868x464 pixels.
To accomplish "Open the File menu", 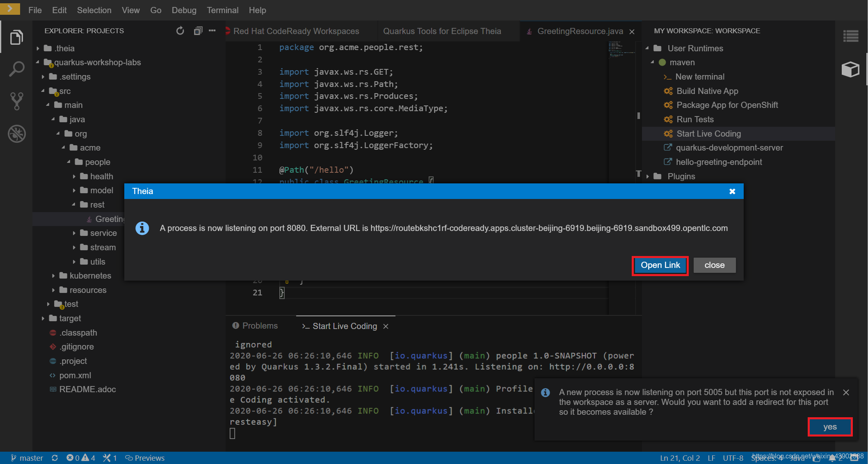I will click(x=35, y=10).
